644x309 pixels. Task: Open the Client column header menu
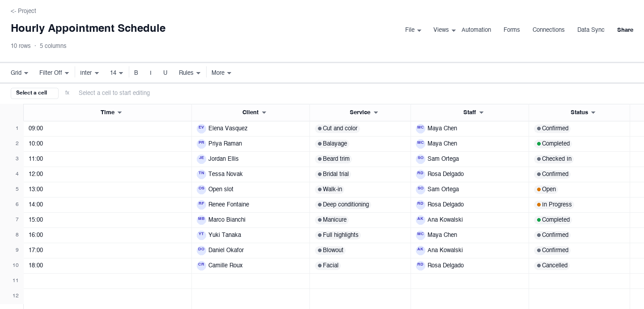click(x=264, y=112)
